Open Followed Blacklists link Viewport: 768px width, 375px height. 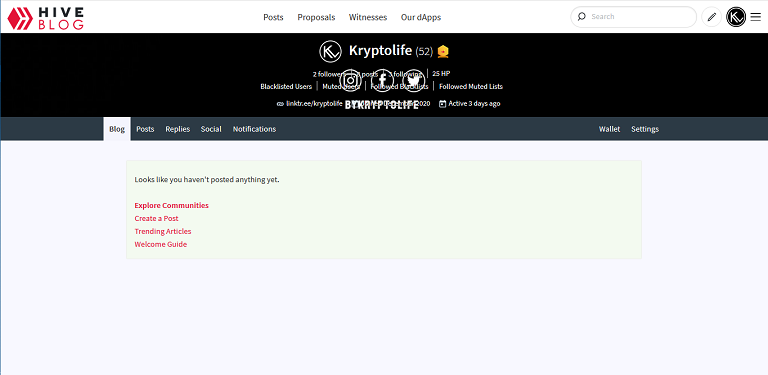point(399,87)
